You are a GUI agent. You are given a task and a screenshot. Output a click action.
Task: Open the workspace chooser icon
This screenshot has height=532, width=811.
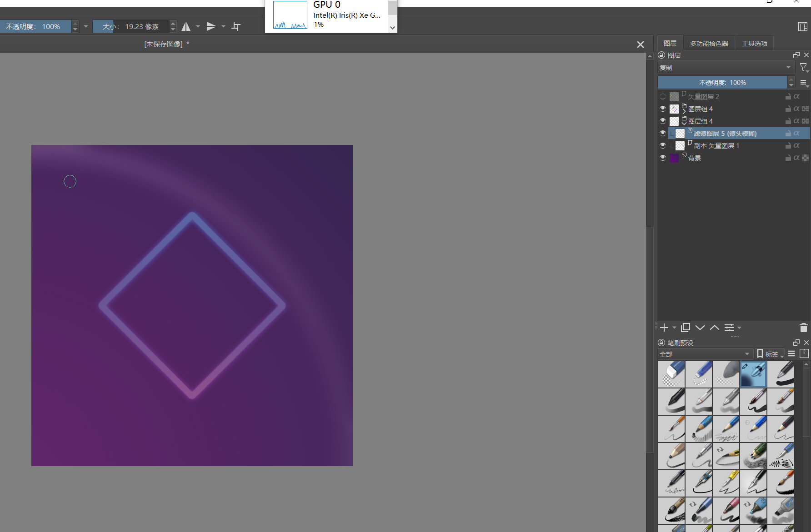pos(803,26)
